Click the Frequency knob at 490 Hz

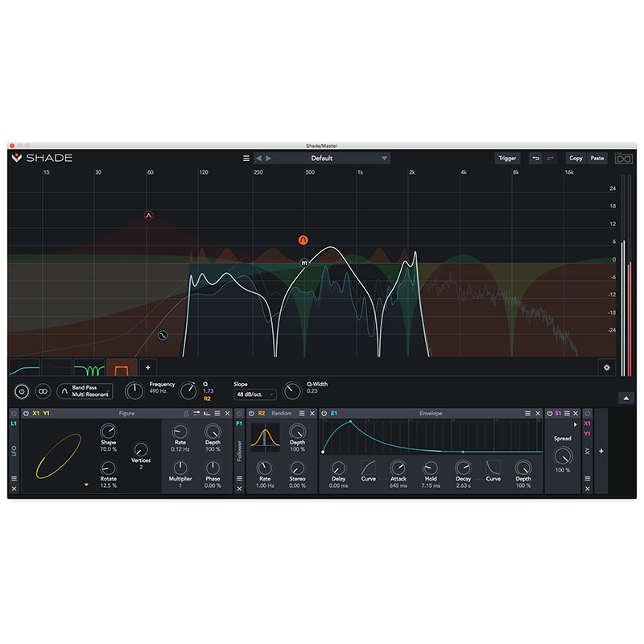point(134,391)
